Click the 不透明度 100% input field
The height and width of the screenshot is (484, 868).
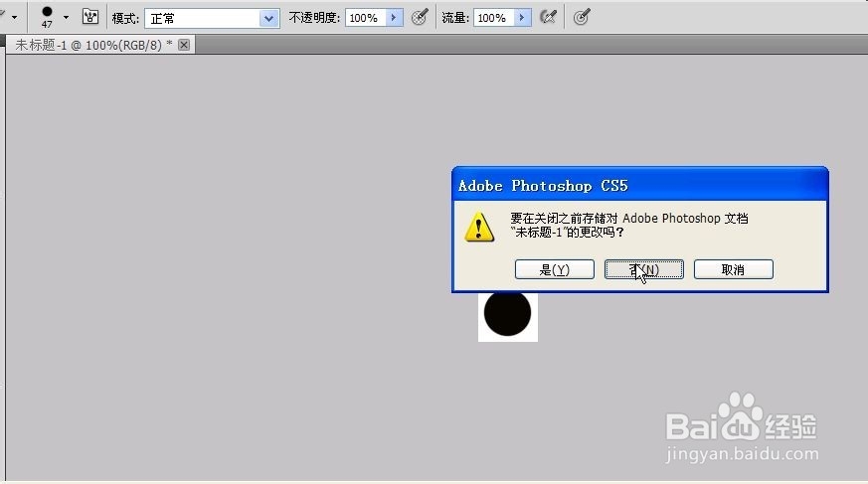coord(365,18)
